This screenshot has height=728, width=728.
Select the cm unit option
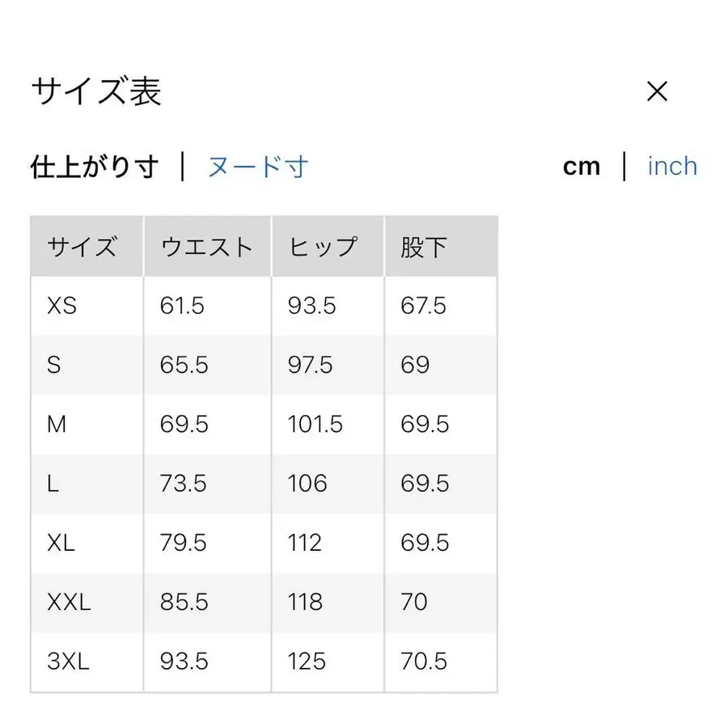[582, 166]
